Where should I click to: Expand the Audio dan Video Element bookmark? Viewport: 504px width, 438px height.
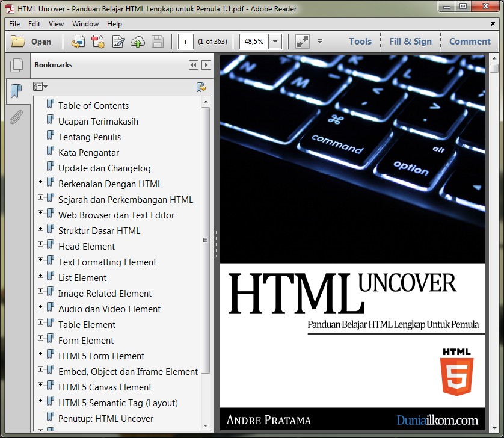click(x=40, y=306)
